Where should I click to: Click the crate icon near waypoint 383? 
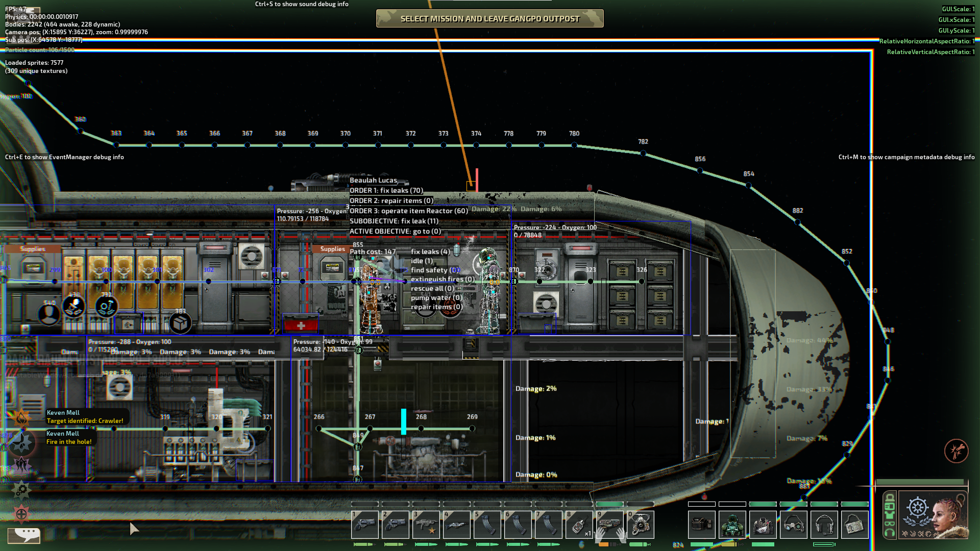click(x=180, y=323)
